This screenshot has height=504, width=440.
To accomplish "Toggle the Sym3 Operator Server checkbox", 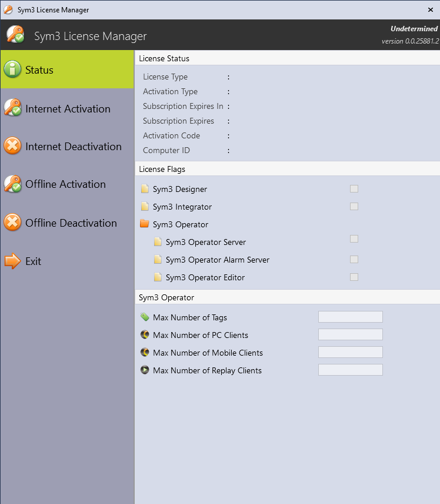I will coord(354,239).
